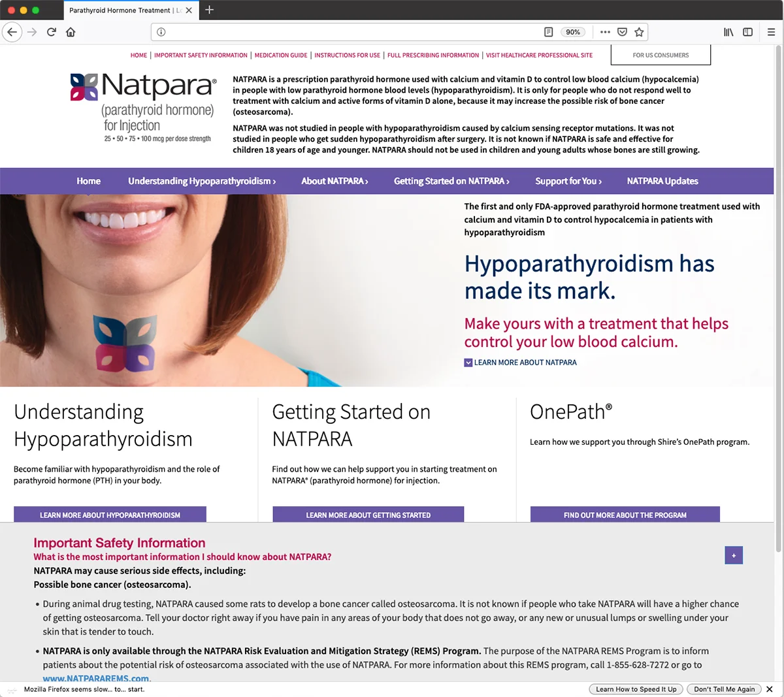The width and height of the screenshot is (784, 697).
Task: Click the browser forward arrow
Action: 32,32
